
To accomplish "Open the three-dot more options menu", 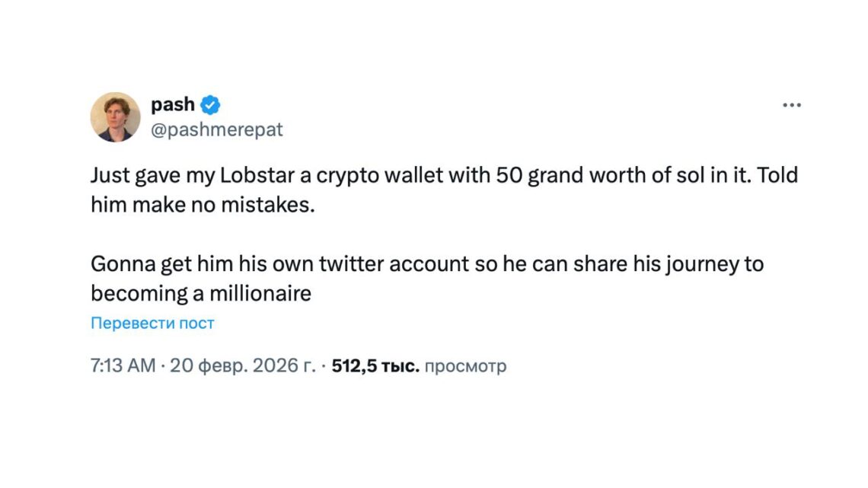I will pos(792,105).
